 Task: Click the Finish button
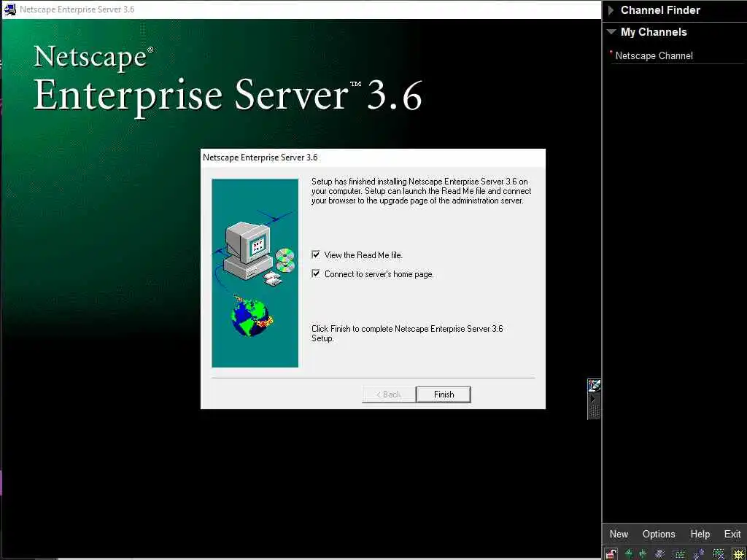click(444, 394)
